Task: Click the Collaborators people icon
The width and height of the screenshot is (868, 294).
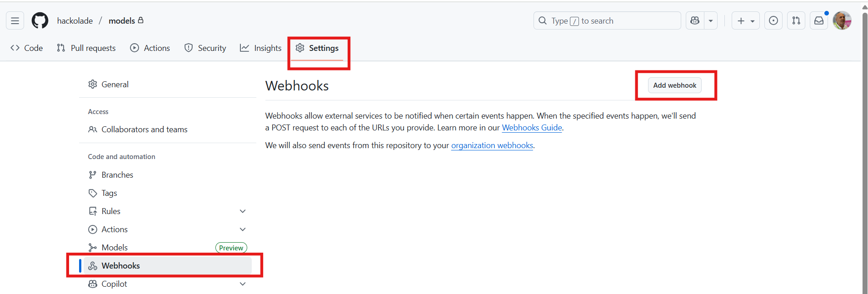Action: (93, 130)
